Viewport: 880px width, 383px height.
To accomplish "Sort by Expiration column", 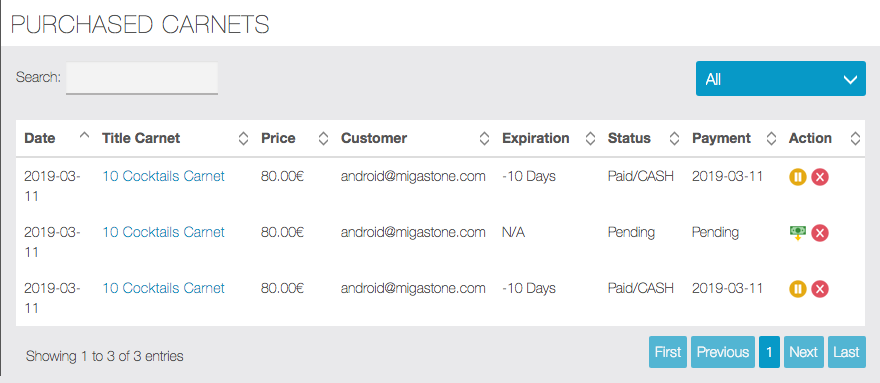I will pyautogui.click(x=590, y=138).
